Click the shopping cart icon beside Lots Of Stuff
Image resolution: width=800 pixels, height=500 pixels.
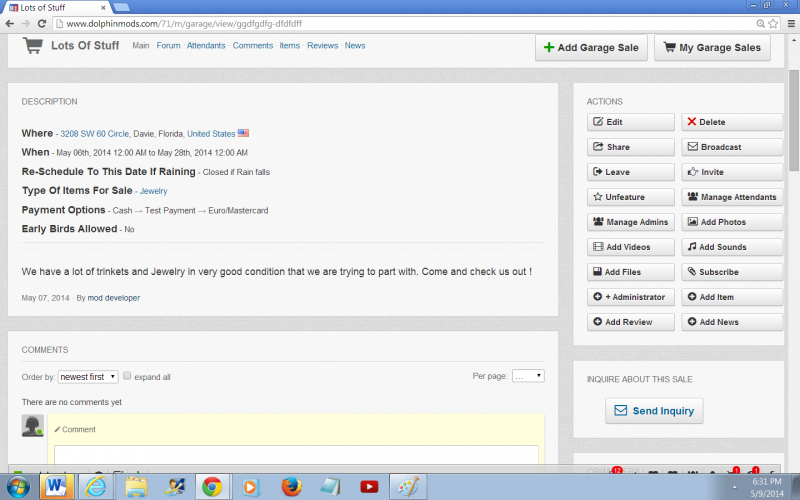point(33,46)
